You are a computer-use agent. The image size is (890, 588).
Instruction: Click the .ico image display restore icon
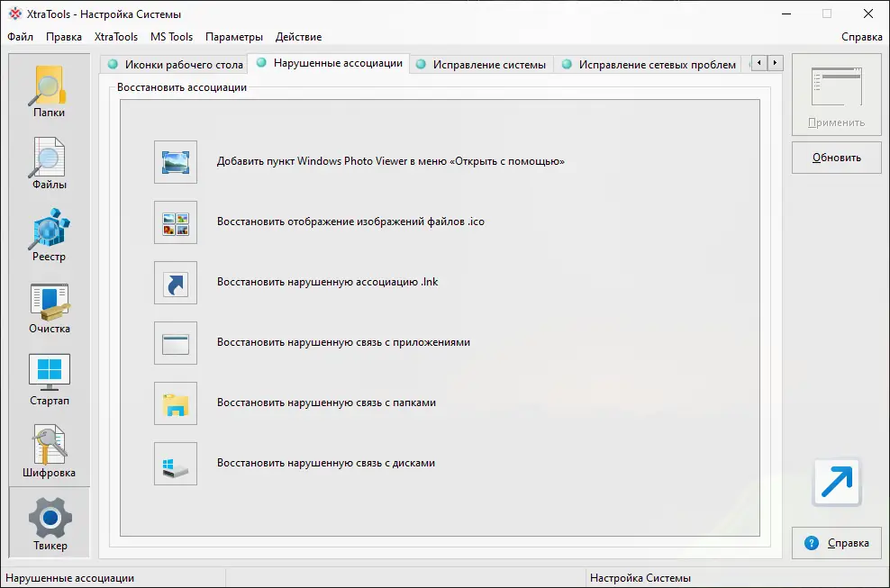coord(176,222)
